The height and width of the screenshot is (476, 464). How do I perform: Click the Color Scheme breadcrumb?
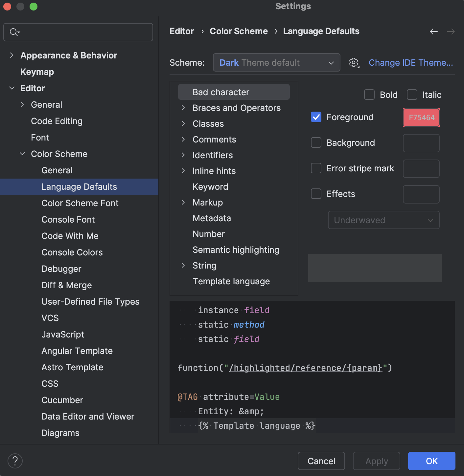[x=239, y=31]
